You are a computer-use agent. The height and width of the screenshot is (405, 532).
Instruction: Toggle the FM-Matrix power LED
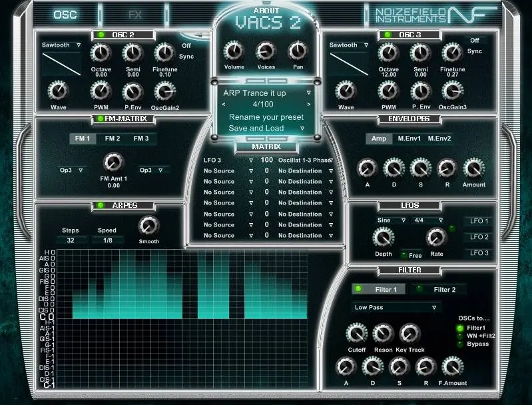(100, 119)
